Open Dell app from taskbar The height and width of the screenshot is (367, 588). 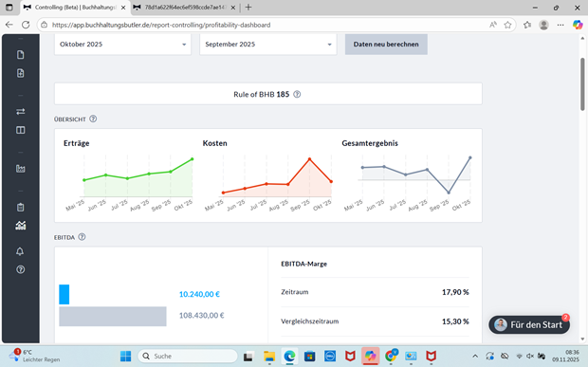[x=330, y=357]
